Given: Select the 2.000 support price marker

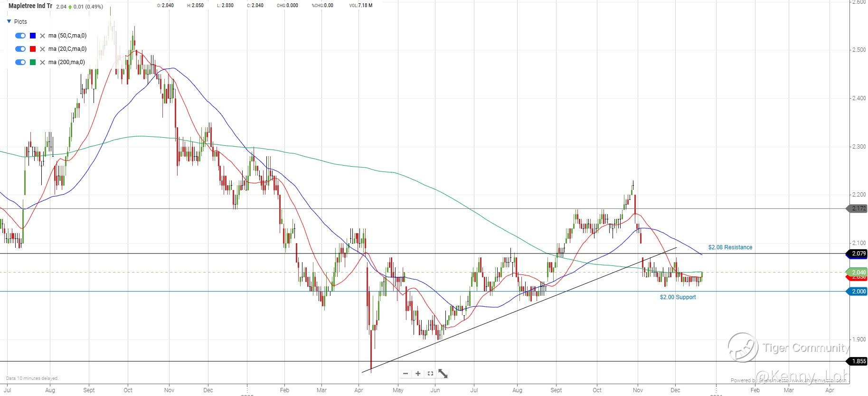Looking at the screenshot, I should (x=858, y=292).
